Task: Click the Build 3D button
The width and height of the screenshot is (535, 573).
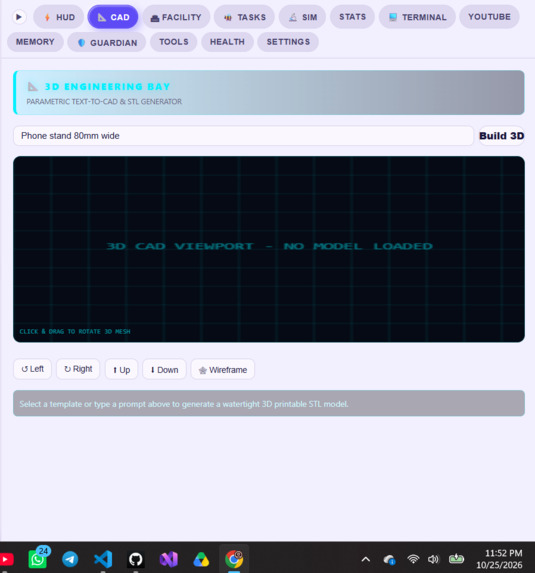Action: (x=501, y=136)
